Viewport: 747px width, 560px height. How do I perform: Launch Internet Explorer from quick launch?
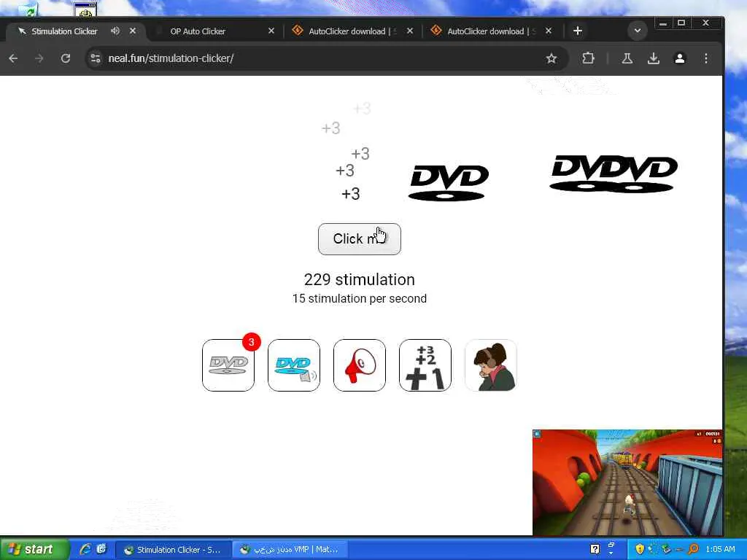[85, 549]
